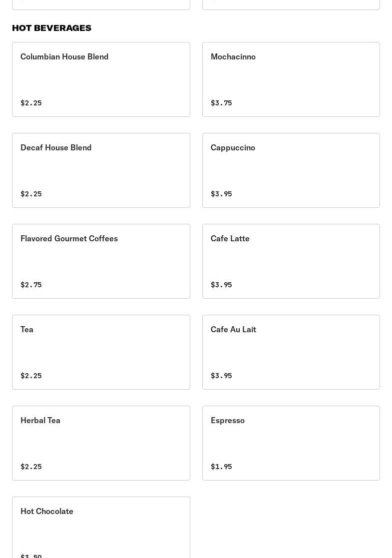Click the $1.95 price under Espresso
This screenshot has width=392, height=558.
coord(221,467)
